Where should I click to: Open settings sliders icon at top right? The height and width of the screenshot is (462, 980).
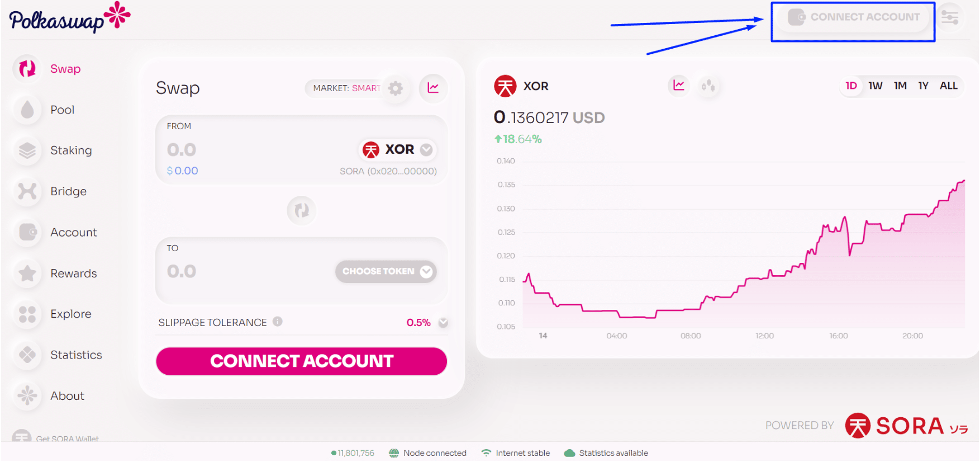(949, 17)
